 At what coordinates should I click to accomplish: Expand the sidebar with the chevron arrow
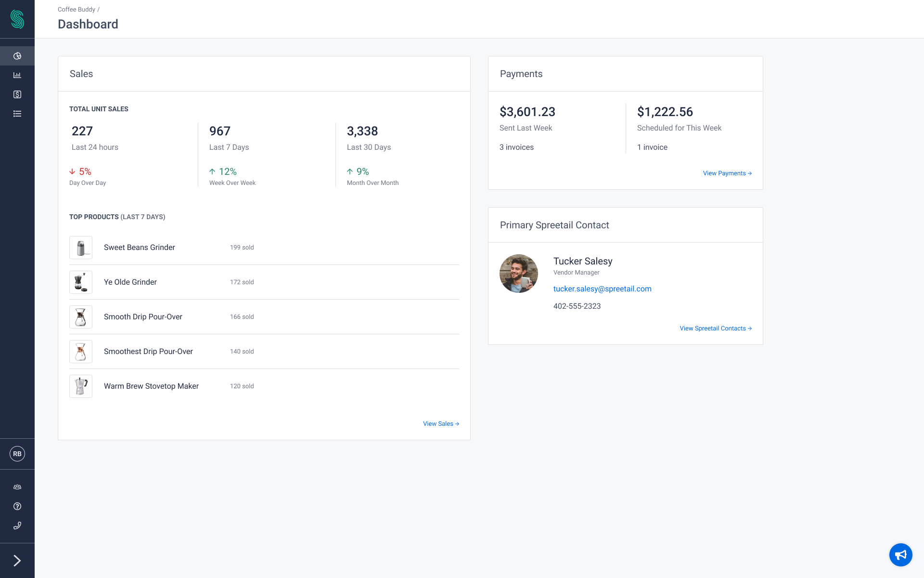(x=17, y=561)
